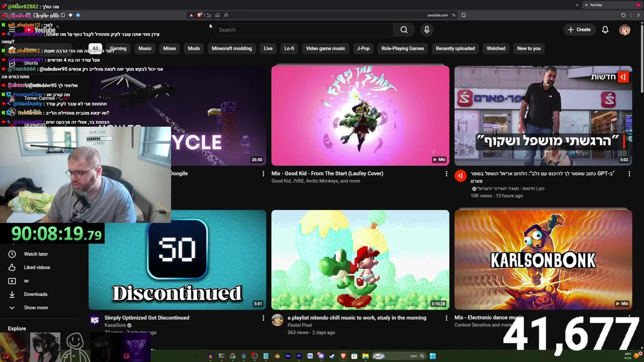Screen dimensions: 644x362
Task: Open title Mix - Good Kid - From The Start
Action: [x=328, y=173]
